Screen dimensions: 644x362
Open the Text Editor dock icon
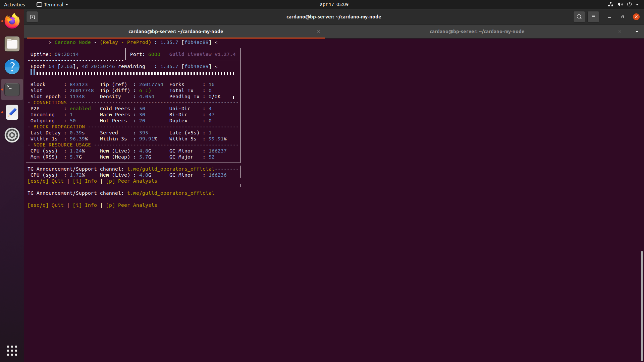pos(12,112)
